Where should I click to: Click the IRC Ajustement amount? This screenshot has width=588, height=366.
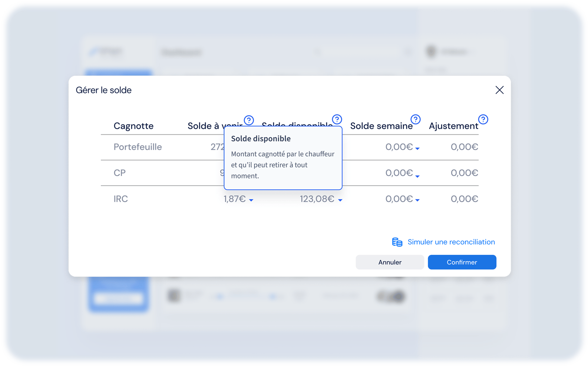coord(464,199)
